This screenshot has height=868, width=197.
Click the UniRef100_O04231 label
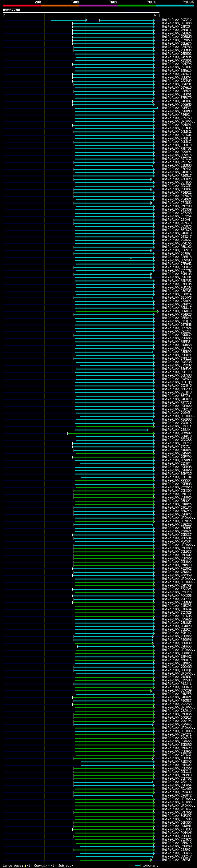[x=177, y=84]
